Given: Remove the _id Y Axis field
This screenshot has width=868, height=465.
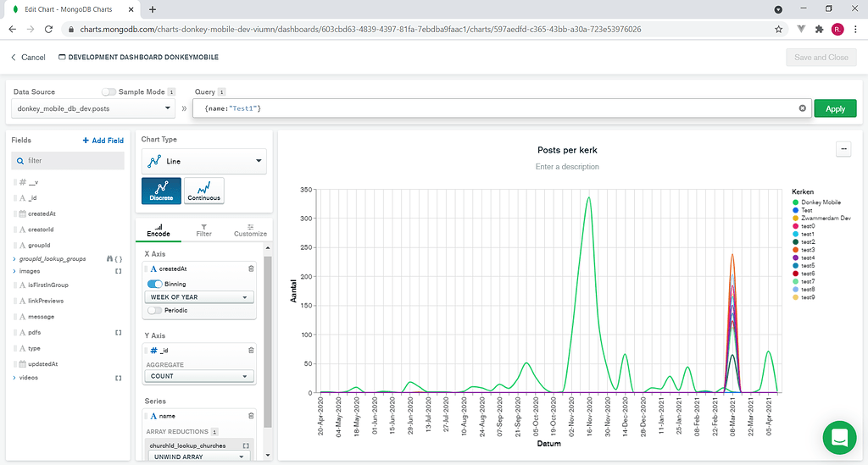Looking at the screenshot, I should (251, 350).
